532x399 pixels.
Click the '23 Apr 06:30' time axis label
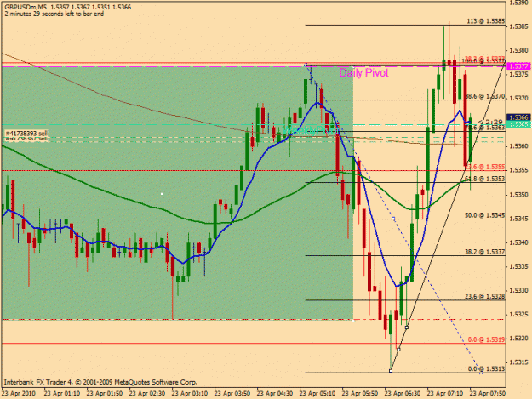(403, 394)
